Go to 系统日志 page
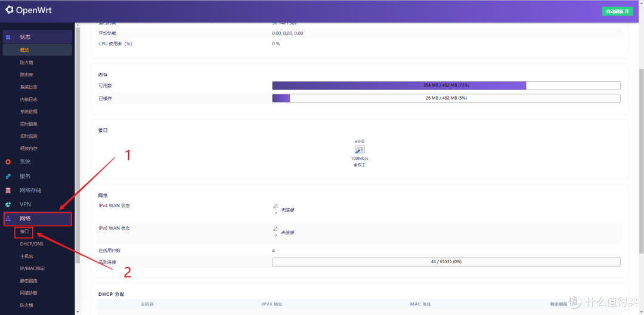This screenshot has width=644, height=315. (x=29, y=87)
